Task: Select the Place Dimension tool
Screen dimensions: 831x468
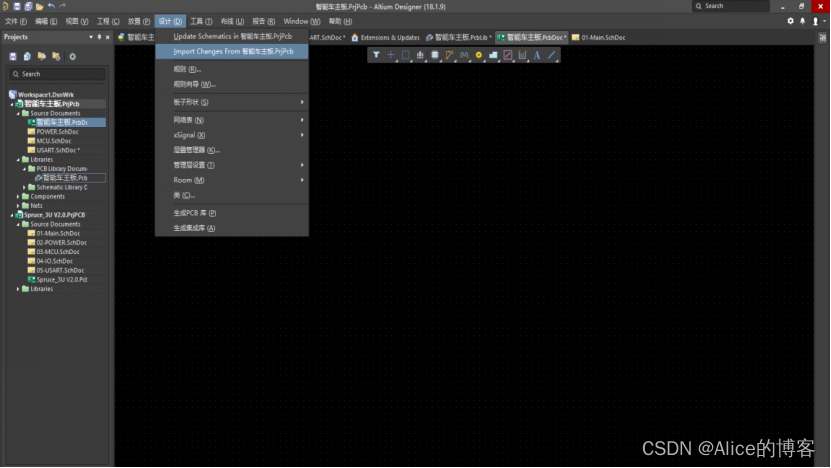Action: tap(522, 55)
